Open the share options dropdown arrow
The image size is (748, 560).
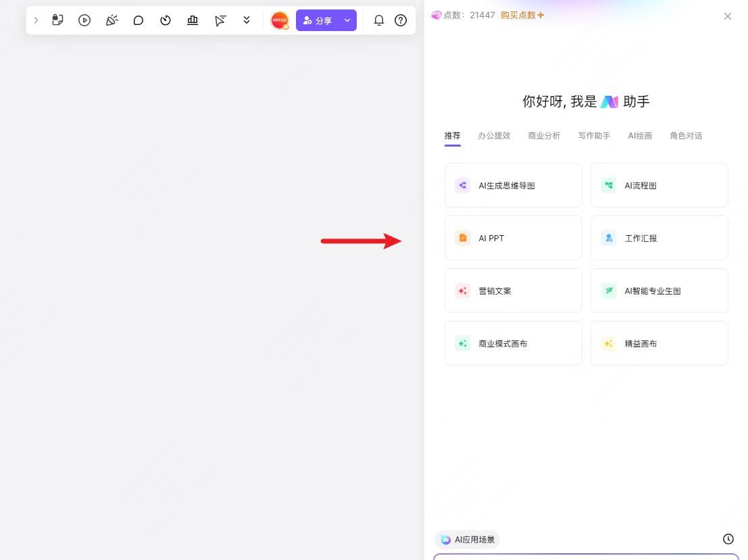pyautogui.click(x=347, y=20)
